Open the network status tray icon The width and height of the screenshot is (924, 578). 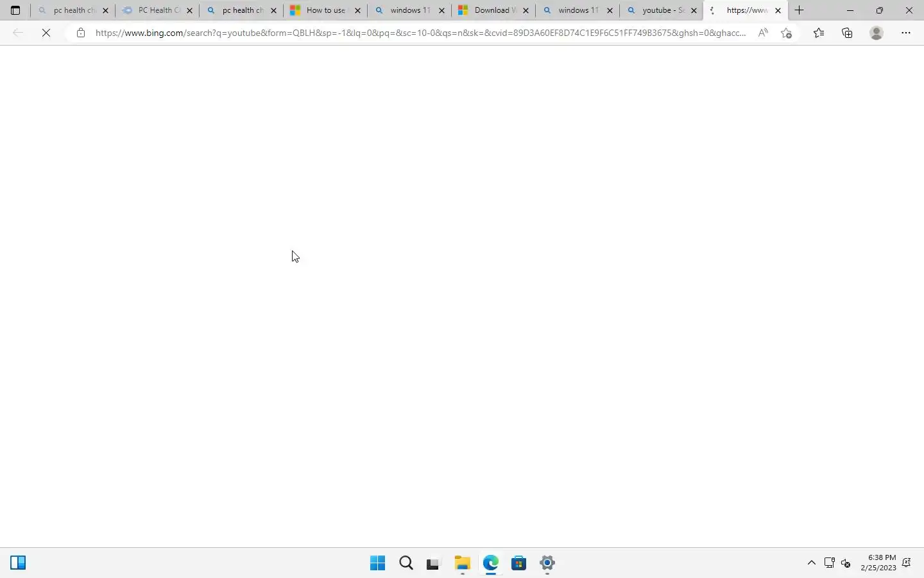[829, 563]
